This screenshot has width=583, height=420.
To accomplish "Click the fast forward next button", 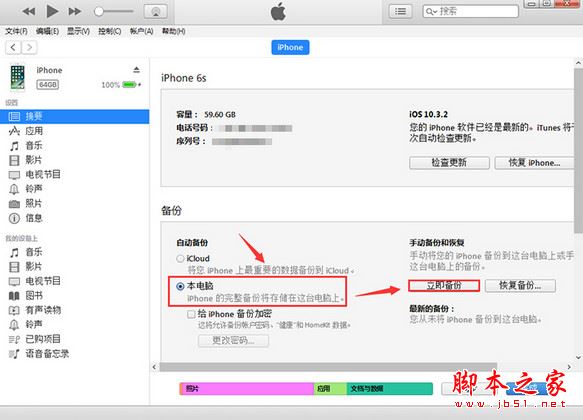I will click(75, 12).
